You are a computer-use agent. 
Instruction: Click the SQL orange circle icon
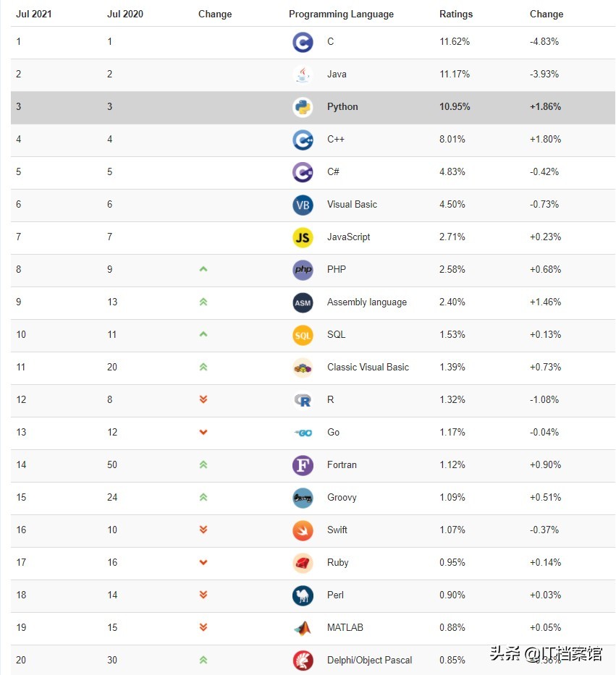(303, 335)
